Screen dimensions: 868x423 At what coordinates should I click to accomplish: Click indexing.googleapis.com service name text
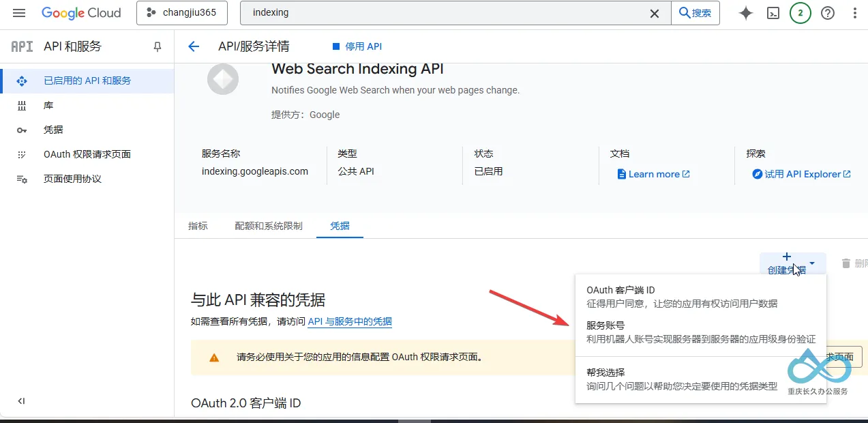click(x=255, y=171)
